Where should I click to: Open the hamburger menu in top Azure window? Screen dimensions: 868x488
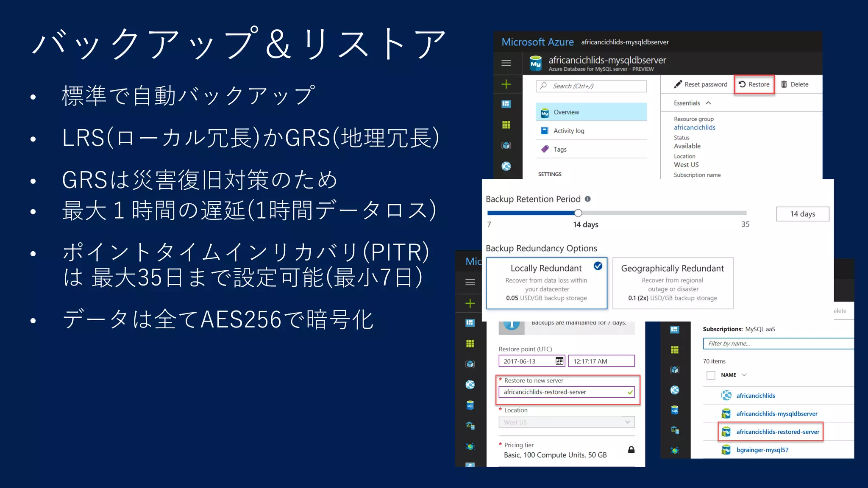click(x=506, y=63)
